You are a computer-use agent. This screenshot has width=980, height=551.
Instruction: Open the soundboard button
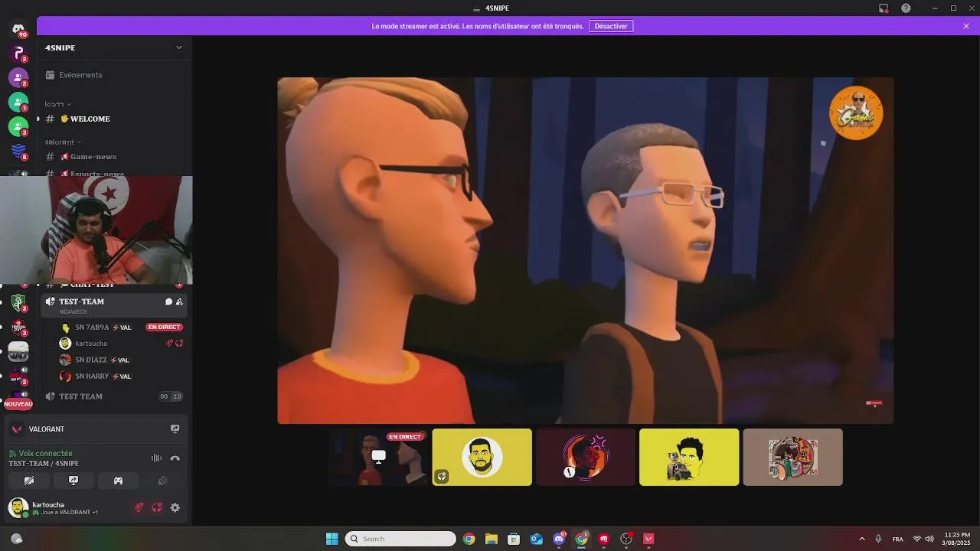coord(162,481)
